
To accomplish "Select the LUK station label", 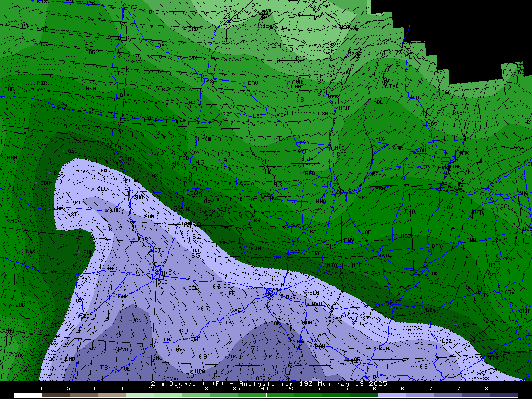I will (433, 273).
